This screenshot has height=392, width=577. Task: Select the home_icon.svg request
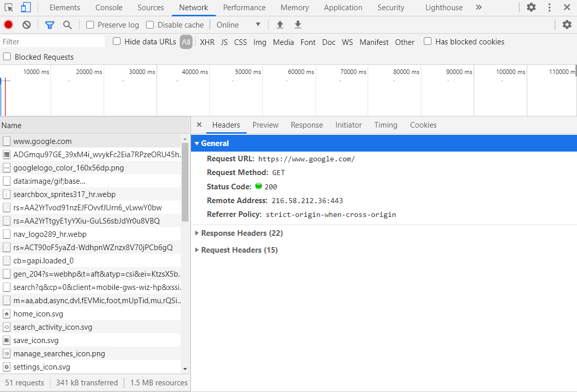[90, 314]
